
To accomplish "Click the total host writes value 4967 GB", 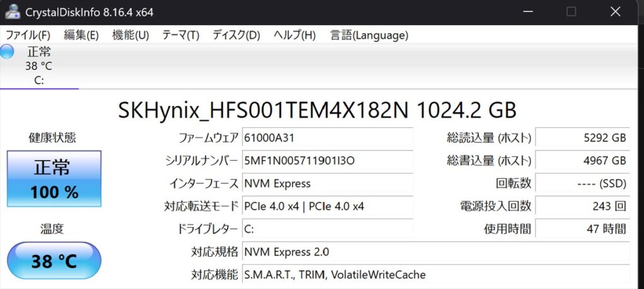I will pos(582,161).
